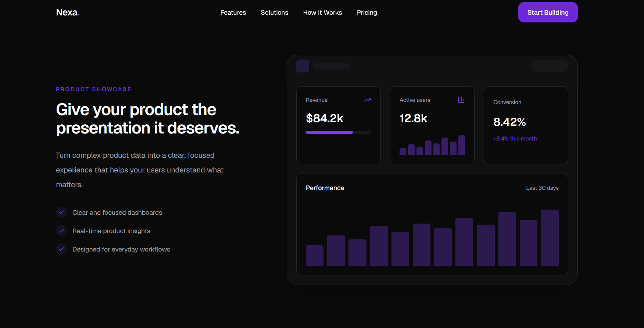Click the purple app icon in dashboard header
This screenshot has width=644, height=328.
click(x=303, y=66)
